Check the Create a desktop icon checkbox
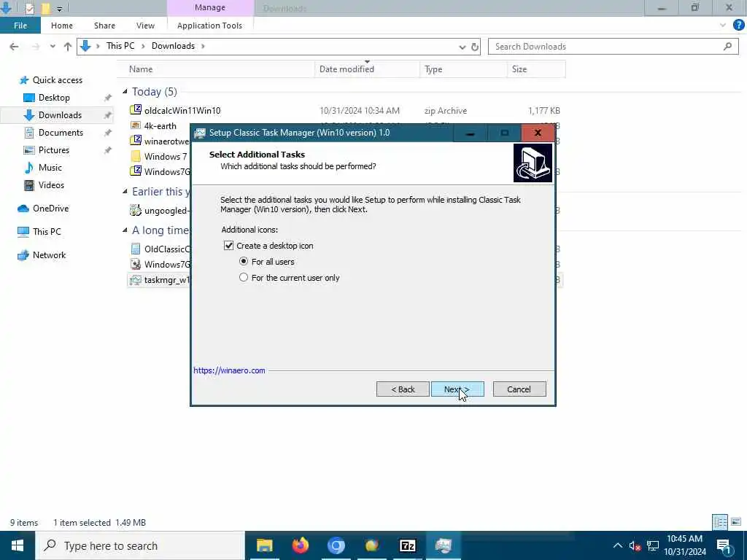Screen dimensions: 747x560 (x=228, y=246)
